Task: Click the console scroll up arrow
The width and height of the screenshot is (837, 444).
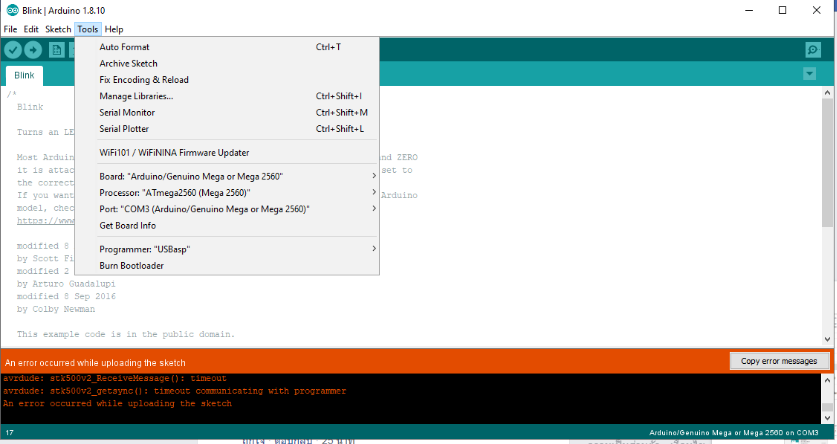Action: (827, 380)
